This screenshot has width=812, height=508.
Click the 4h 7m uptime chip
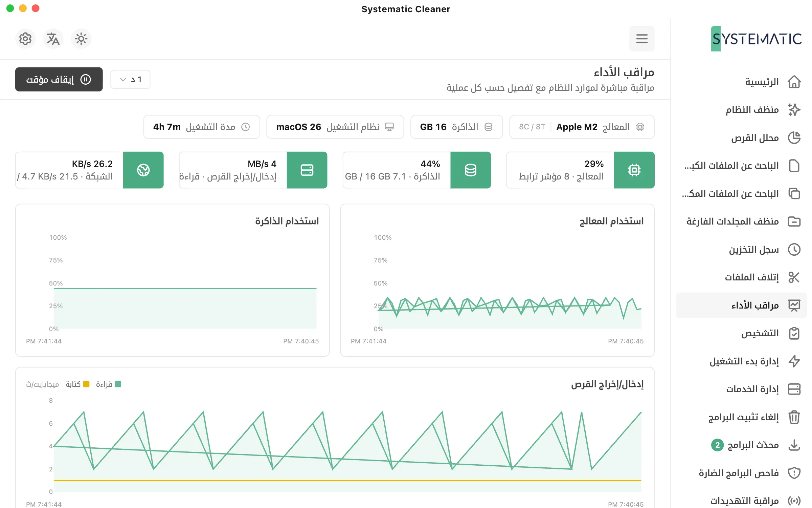[202, 127]
